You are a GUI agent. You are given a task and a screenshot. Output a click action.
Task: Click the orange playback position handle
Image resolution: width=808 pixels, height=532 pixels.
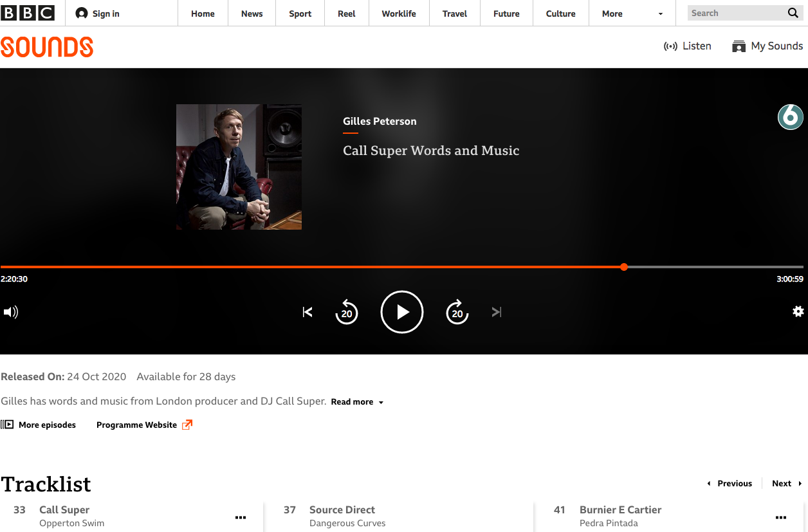624,267
